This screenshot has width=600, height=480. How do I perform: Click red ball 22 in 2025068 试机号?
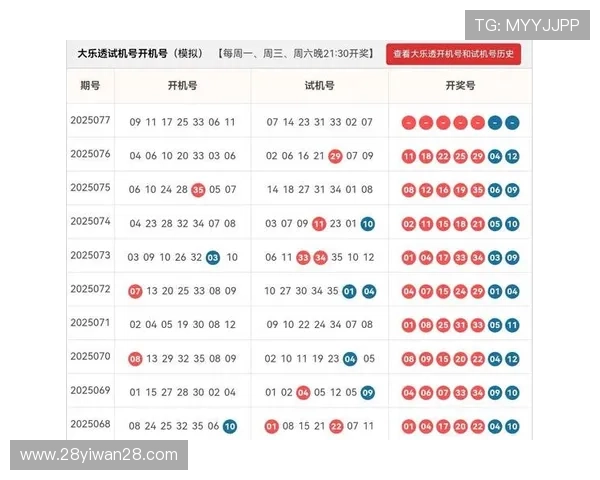click(336, 426)
